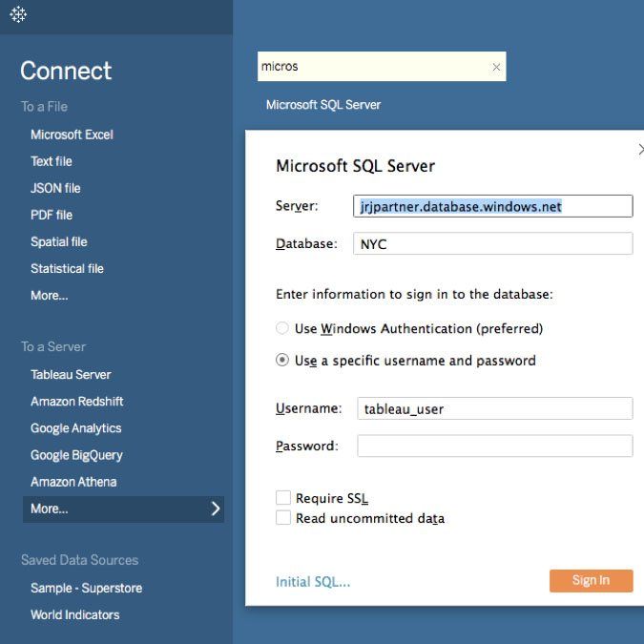Click into the Password field
The image size is (644, 644).
tap(494, 446)
